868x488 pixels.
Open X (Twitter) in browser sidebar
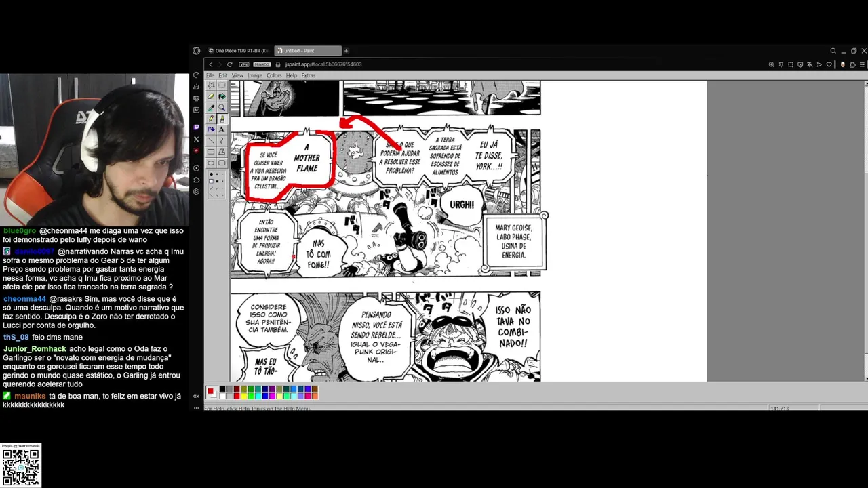pos(196,139)
